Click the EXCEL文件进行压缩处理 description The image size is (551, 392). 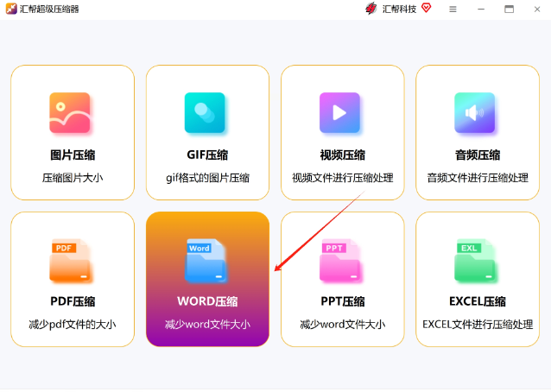478,325
